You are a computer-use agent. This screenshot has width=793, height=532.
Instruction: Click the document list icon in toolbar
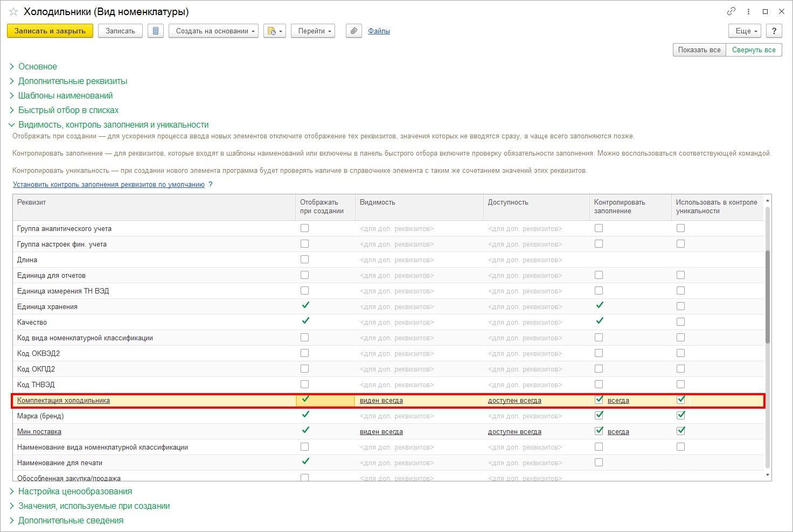(155, 31)
